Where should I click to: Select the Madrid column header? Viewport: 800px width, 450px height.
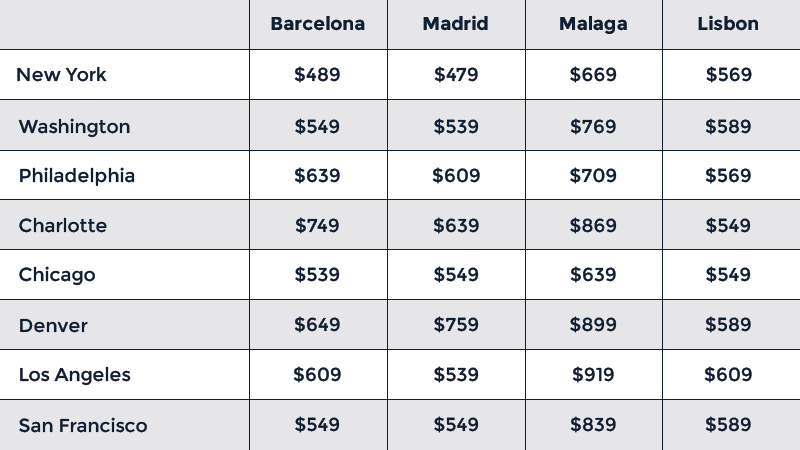click(455, 24)
